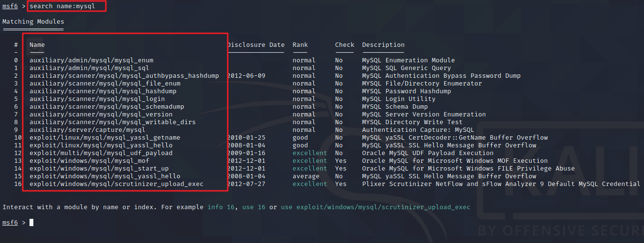Click 'Authentication Capture: MySQL' description
Screen dimensions: 644x243
point(418,130)
